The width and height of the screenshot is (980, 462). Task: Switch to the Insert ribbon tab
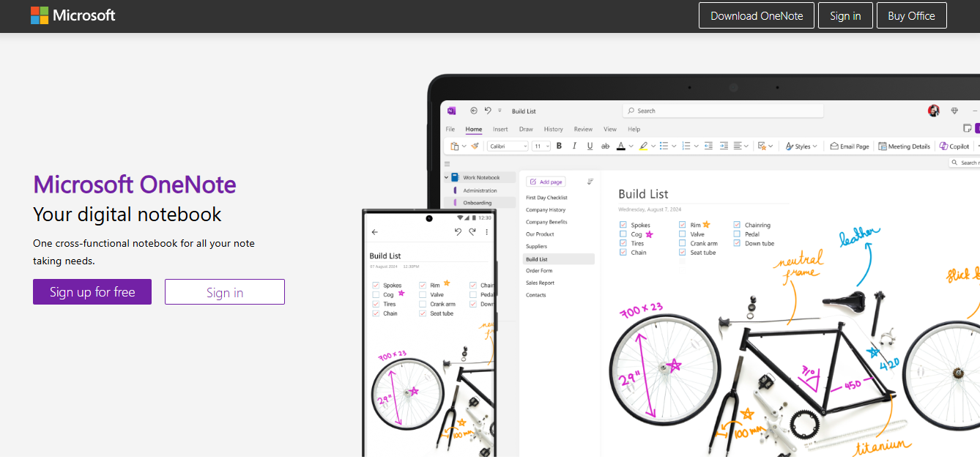tap(500, 129)
